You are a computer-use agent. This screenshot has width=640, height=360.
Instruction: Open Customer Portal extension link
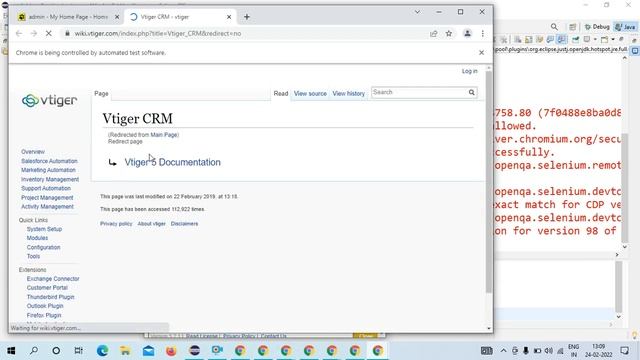pos(47,288)
